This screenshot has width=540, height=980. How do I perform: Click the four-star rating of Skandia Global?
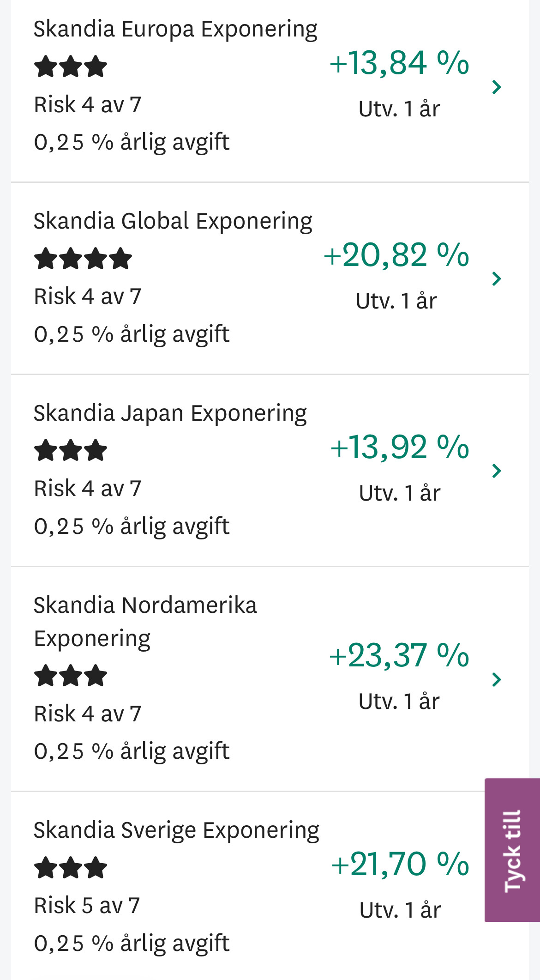[x=83, y=259]
